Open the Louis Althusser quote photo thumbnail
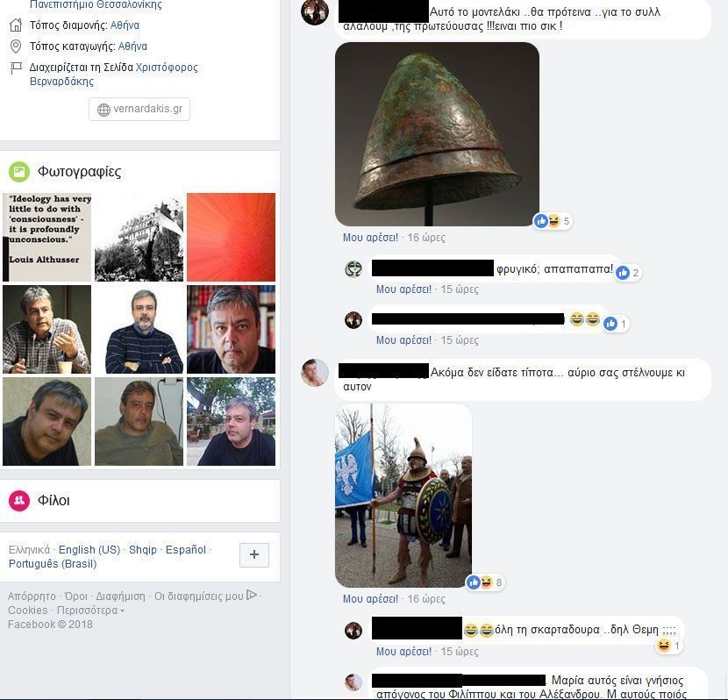This screenshot has height=700, width=728. coord(46,237)
